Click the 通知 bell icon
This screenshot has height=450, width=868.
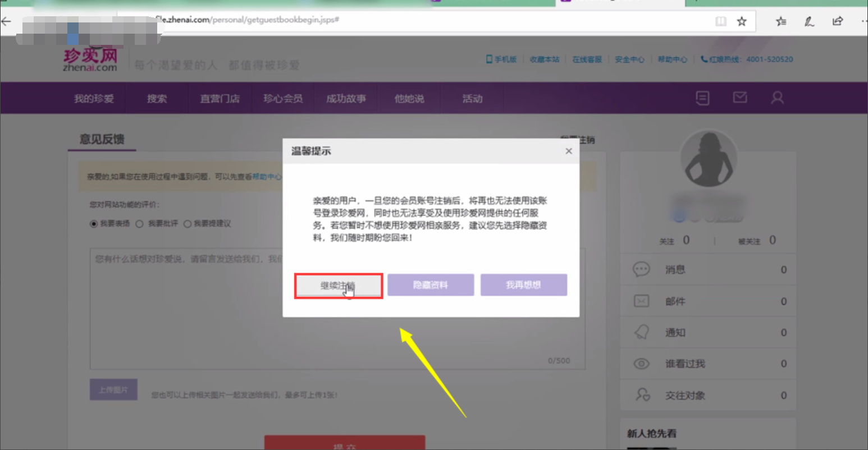(x=641, y=332)
